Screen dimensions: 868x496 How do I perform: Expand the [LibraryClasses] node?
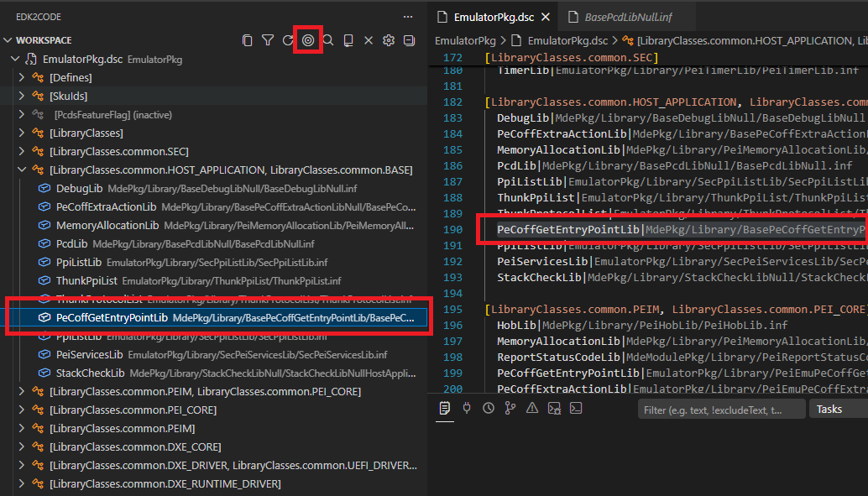(x=22, y=133)
